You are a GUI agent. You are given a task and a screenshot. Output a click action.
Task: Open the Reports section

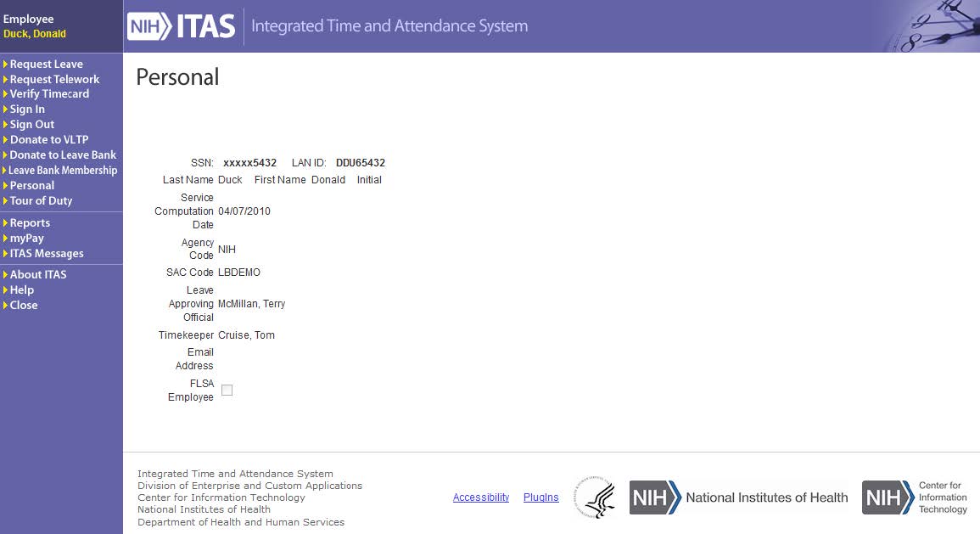point(30,223)
